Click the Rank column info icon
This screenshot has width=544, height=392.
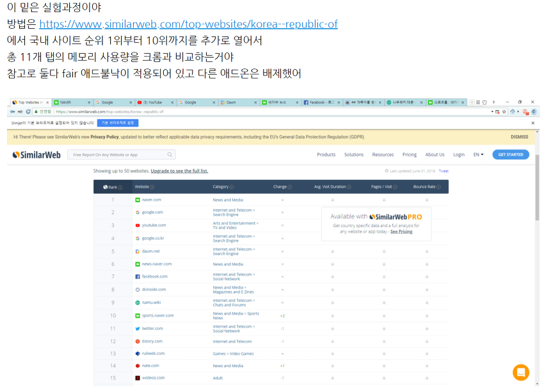click(x=120, y=187)
